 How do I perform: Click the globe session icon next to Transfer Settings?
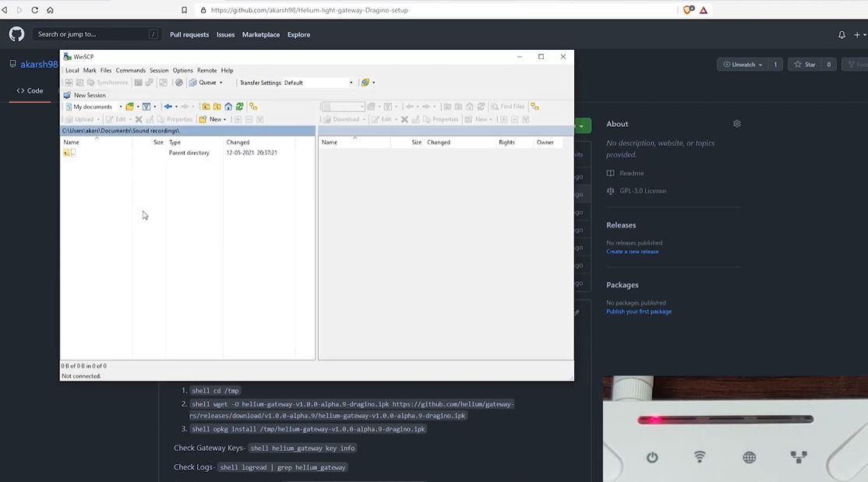tap(365, 83)
